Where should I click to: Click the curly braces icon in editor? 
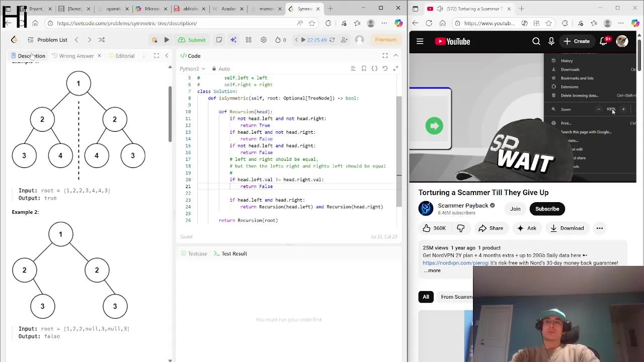click(x=374, y=68)
